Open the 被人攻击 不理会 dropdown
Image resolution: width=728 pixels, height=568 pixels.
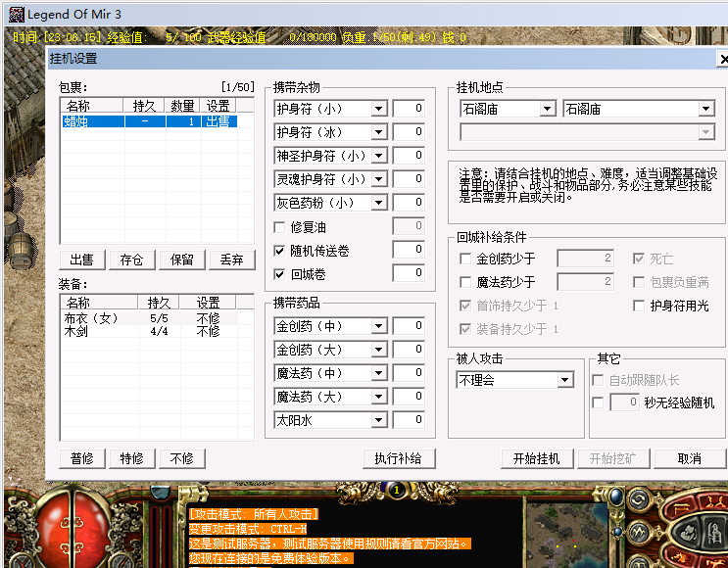514,380
